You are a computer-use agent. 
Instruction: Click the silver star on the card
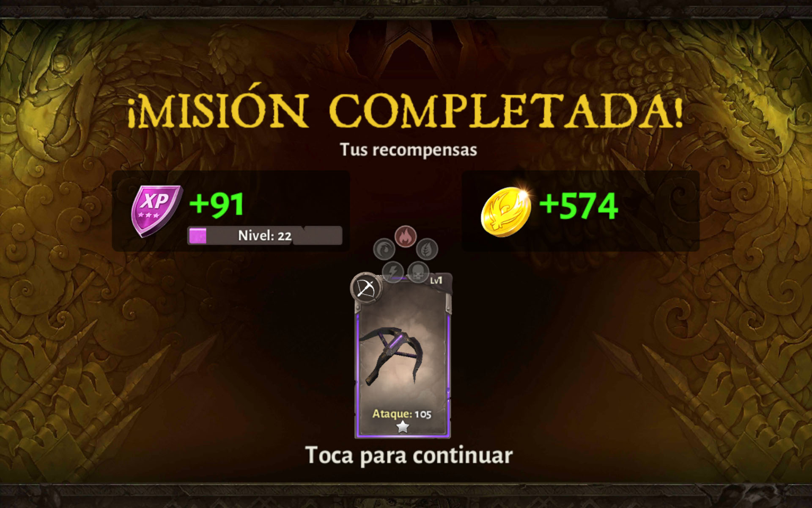point(403,427)
